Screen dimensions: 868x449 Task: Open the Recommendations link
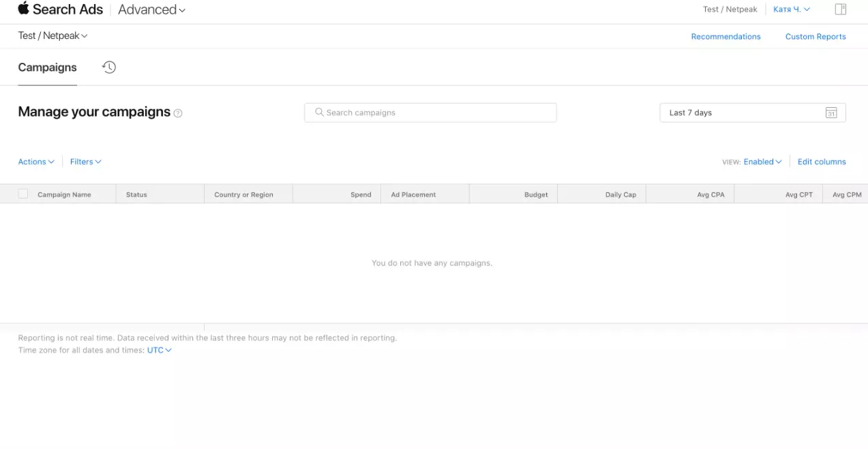click(725, 37)
